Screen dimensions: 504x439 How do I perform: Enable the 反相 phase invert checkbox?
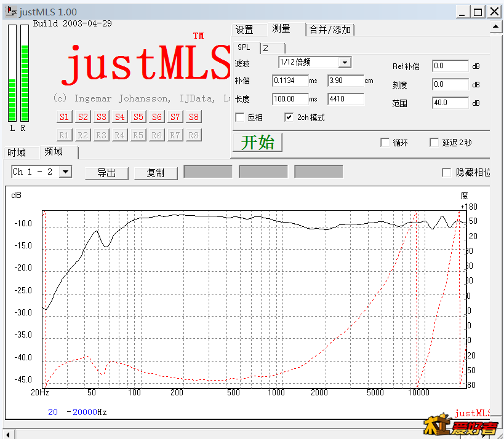point(240,117)
